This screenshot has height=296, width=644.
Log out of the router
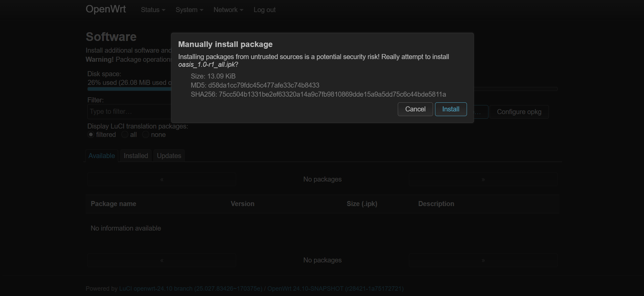coord(264,10)
